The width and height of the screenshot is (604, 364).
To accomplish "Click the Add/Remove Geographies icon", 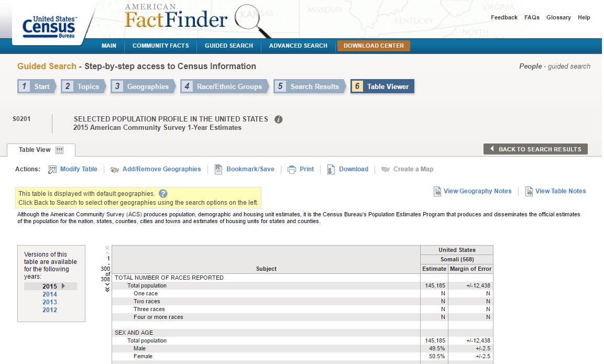I will [x=114, y=170].
